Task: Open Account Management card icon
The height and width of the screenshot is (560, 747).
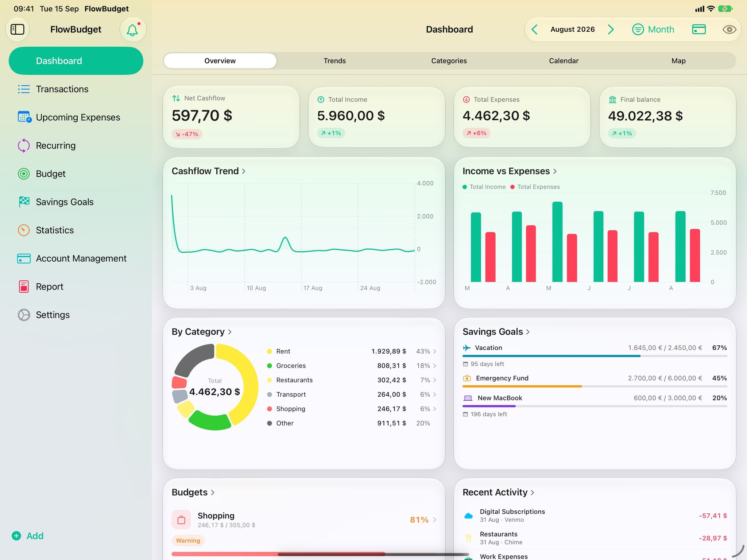Action: [x=24, y=258]
